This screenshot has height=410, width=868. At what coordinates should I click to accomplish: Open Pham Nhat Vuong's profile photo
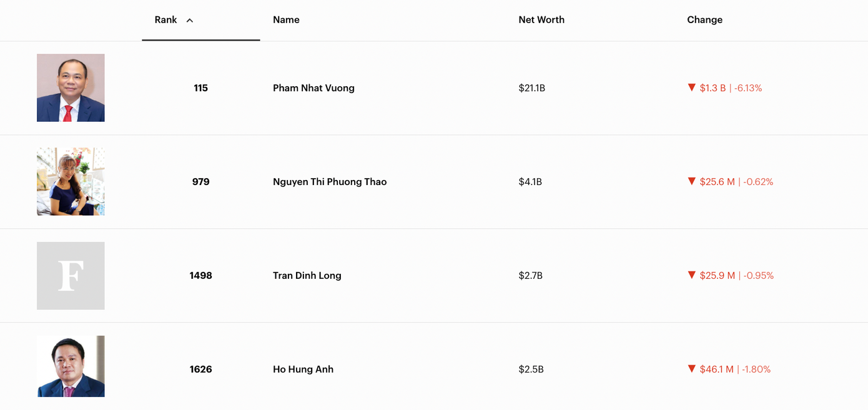click(x=71, y=87)
